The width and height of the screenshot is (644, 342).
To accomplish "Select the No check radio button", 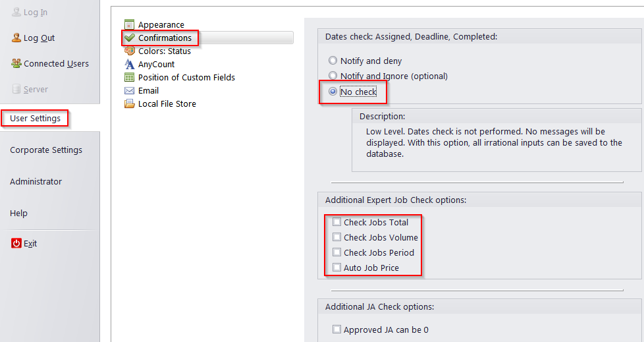I will click(x=333, y=92).
